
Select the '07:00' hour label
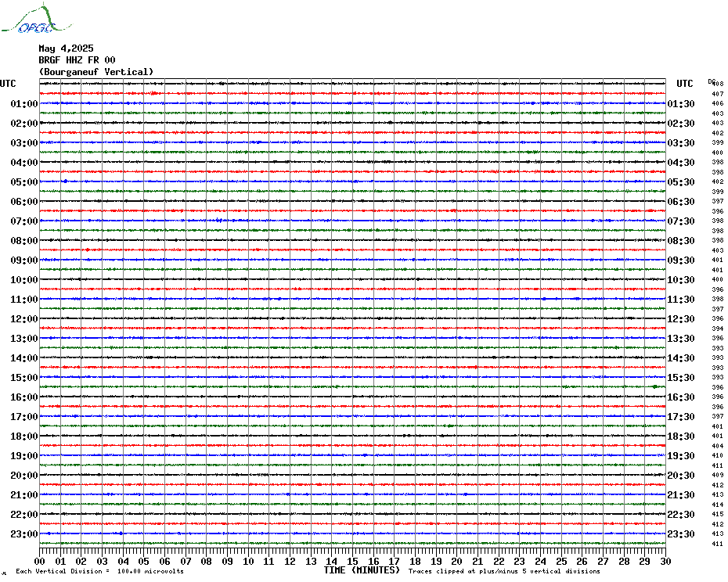tap(24, 221)
